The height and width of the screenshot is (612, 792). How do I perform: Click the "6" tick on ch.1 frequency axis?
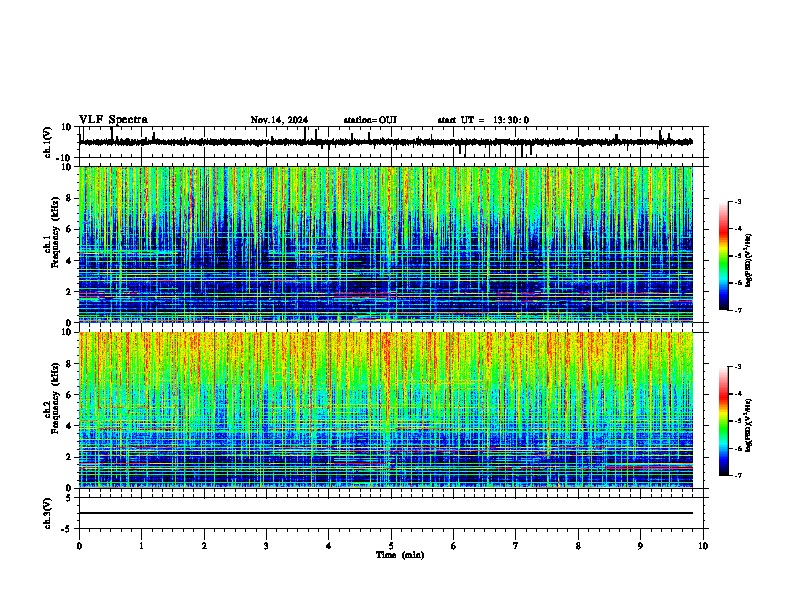tap(70, 229)
